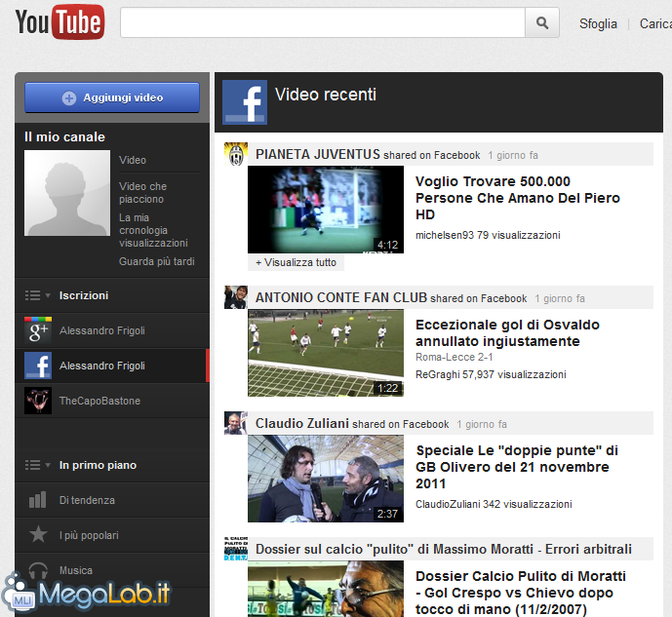Click the YouTube search input field

coord(323,22)
